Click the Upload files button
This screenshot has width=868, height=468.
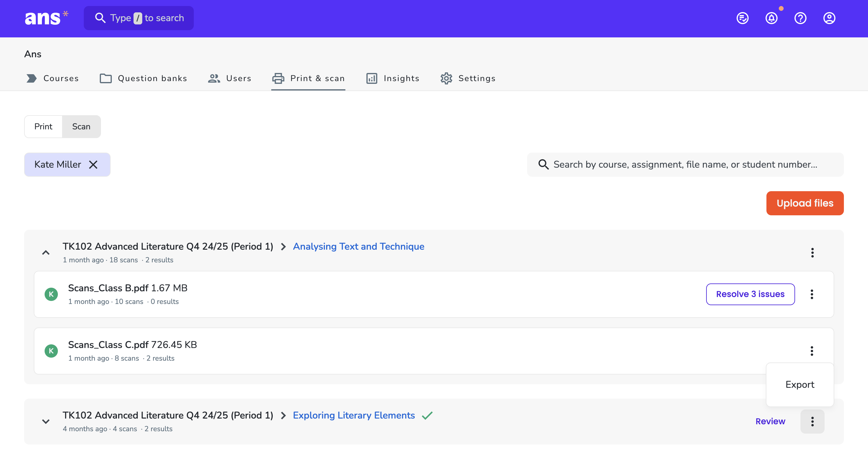click(805, 203)
